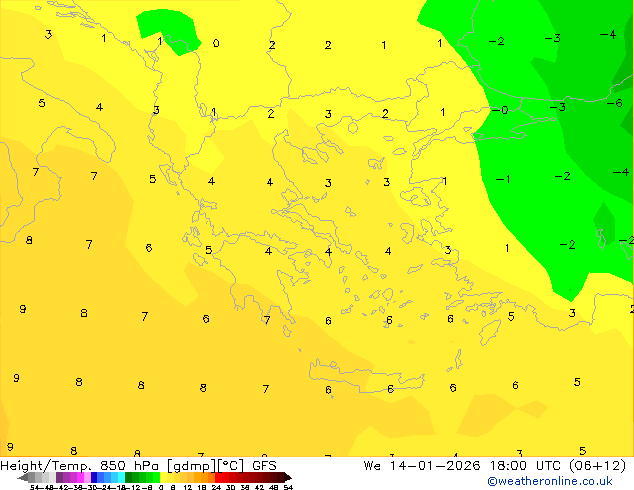The height and width of the screenshot is (490, 634).
Task: Click the '-1' temperature value on the map
Action: coord(503,179)
